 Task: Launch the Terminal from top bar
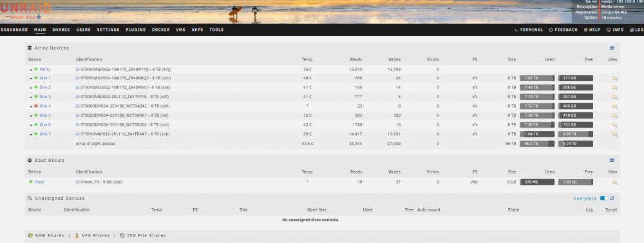point(529,30)
